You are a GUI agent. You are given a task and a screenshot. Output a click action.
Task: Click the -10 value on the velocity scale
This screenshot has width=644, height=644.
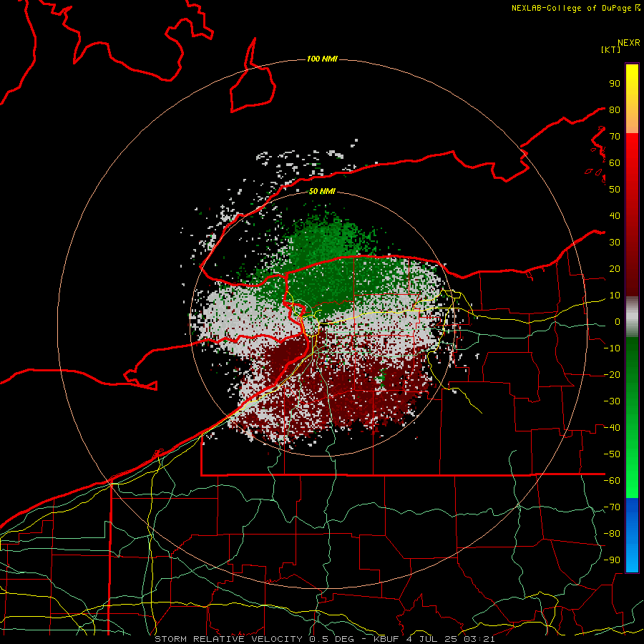tap(612, 348)
